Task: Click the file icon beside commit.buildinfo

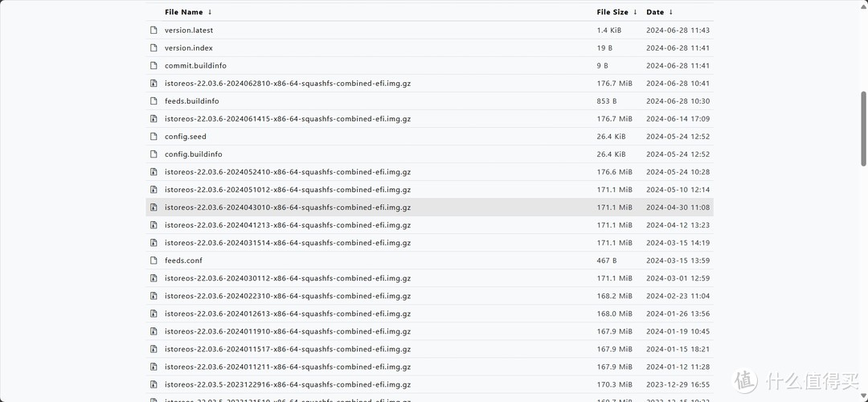Action: pyautogui.click(x=154, y=65)
